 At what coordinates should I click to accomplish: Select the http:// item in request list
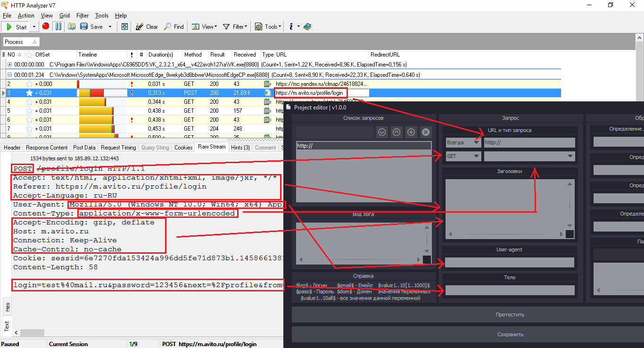click(363, 146)
